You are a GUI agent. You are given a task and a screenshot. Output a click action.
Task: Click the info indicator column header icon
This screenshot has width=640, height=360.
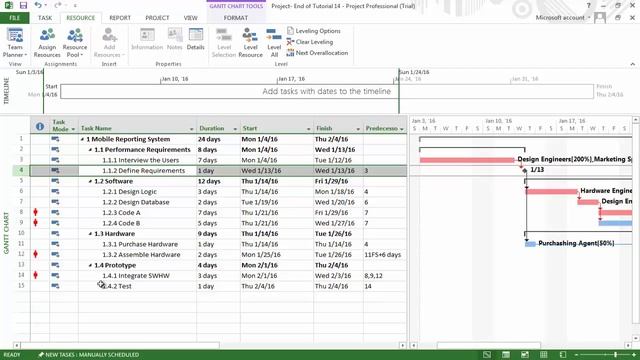[40, 127]
